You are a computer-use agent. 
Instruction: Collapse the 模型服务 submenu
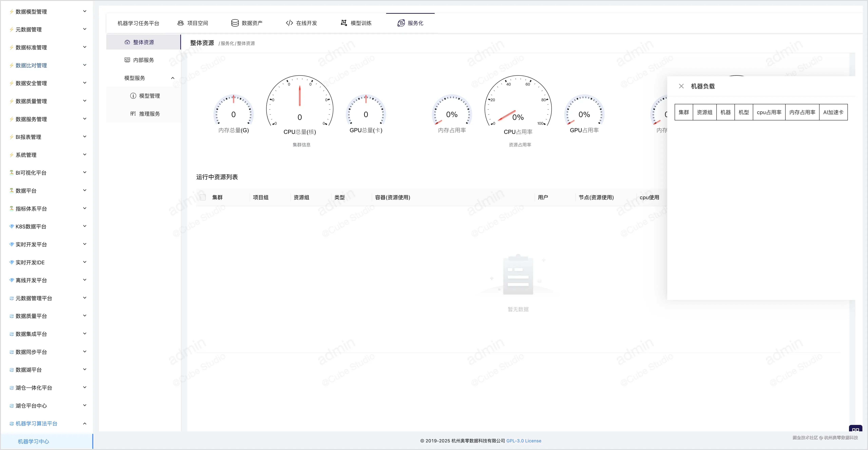pyautogui.click(x=173, y=78)
